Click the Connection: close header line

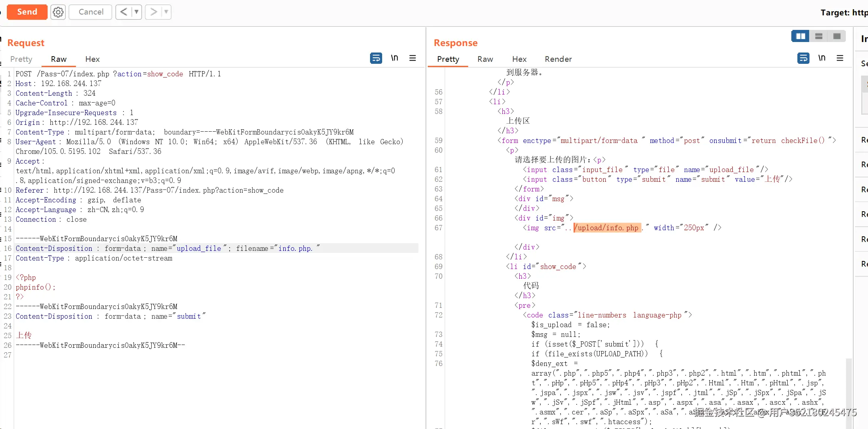tap(51, 219)
